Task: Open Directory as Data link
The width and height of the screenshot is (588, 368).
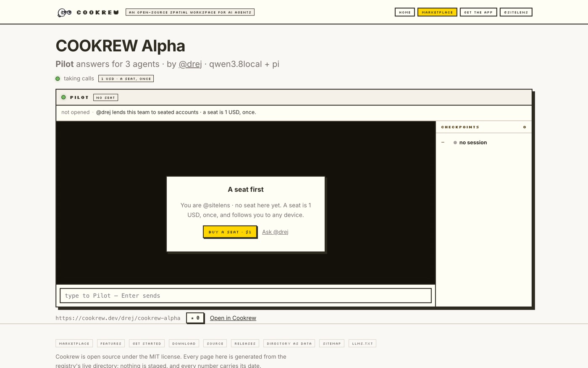Action: [289, 344]
